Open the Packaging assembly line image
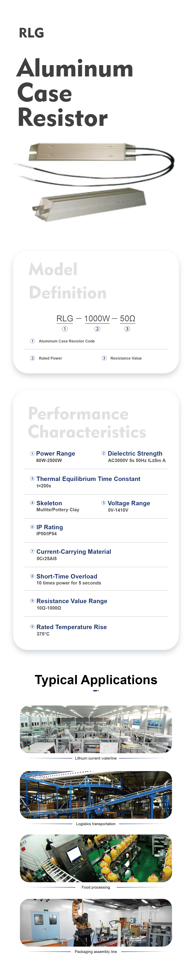192x980 pixels. pyautogui.click(x=96, y=923)
